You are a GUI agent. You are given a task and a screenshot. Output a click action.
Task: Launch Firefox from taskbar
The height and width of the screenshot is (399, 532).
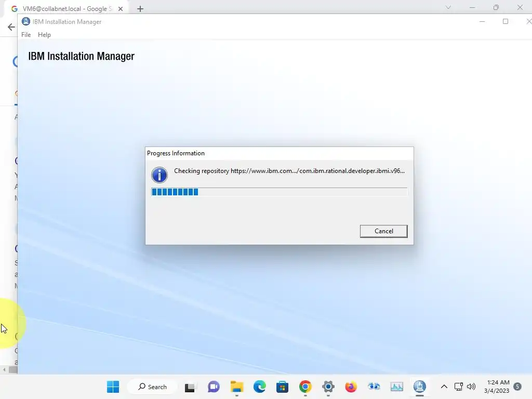[x=351, y=387]
